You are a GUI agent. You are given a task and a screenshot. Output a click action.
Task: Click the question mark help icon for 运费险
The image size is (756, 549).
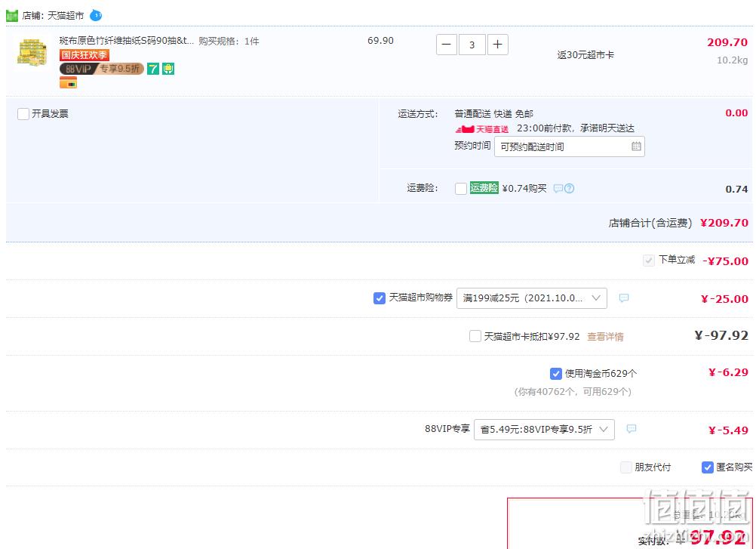pyautogui.click(x=570, y=189)
